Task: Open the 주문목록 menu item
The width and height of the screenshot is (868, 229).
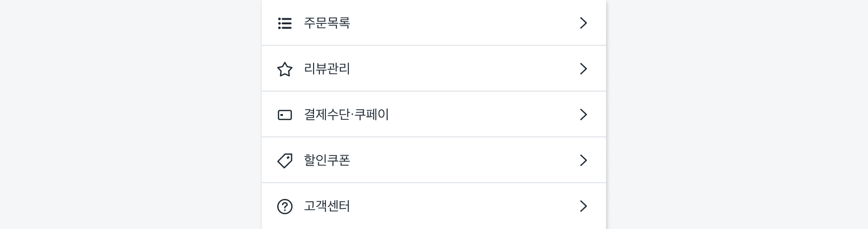Action: (x=327, y=23)
